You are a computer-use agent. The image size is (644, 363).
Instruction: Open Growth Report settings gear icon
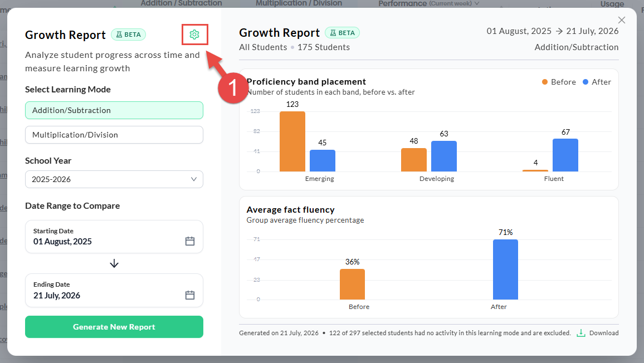coord(194,35)
